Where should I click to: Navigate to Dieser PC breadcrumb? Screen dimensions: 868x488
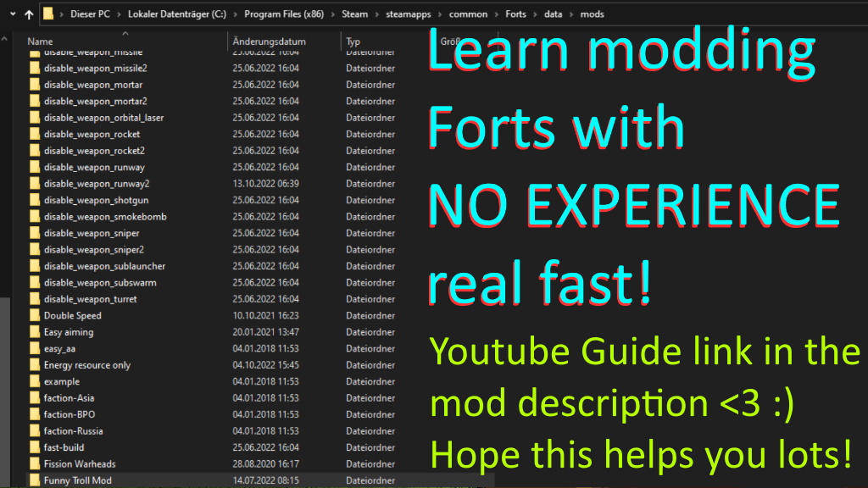[x=90, y=14]
